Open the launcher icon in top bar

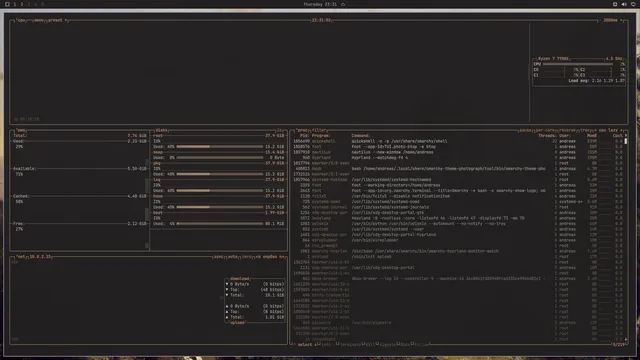[7, 4]
